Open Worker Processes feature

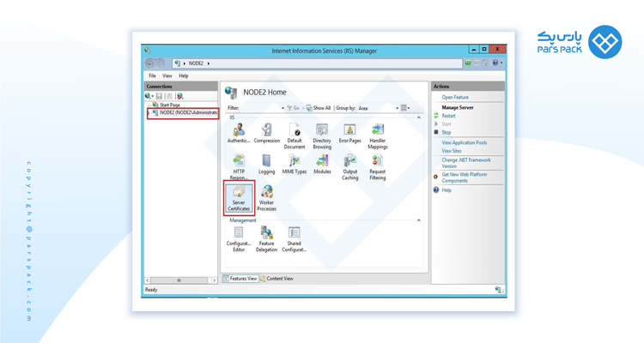click(x=266, y=198)
